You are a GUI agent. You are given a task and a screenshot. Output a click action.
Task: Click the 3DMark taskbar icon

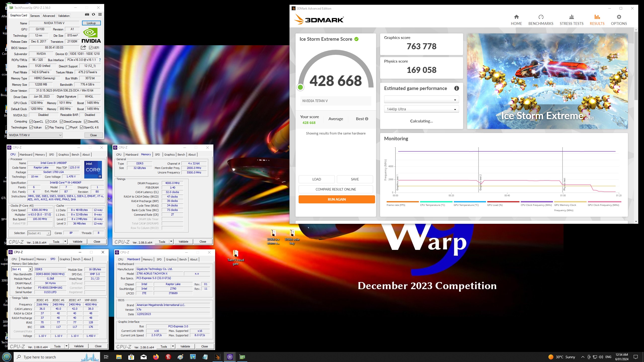[x=218, y=357]
